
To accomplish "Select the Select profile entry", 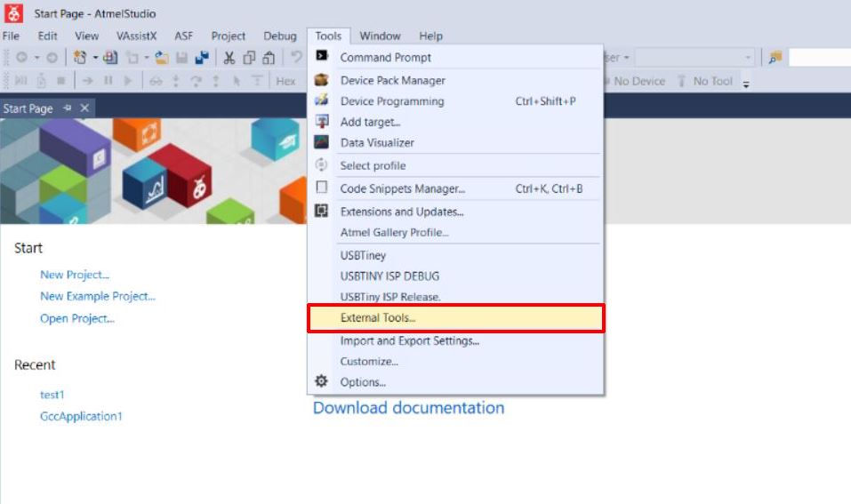I will pos(455,165).
